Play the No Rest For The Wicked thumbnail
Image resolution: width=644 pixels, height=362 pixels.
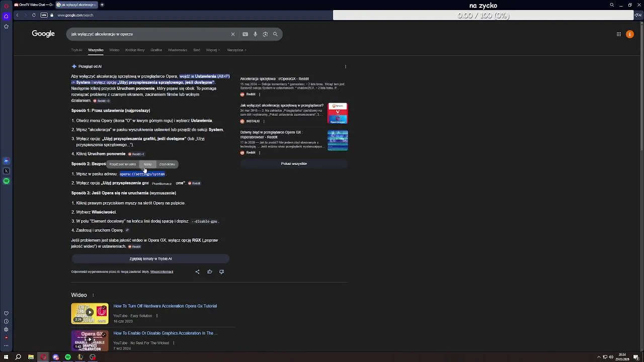coord(90,340)
